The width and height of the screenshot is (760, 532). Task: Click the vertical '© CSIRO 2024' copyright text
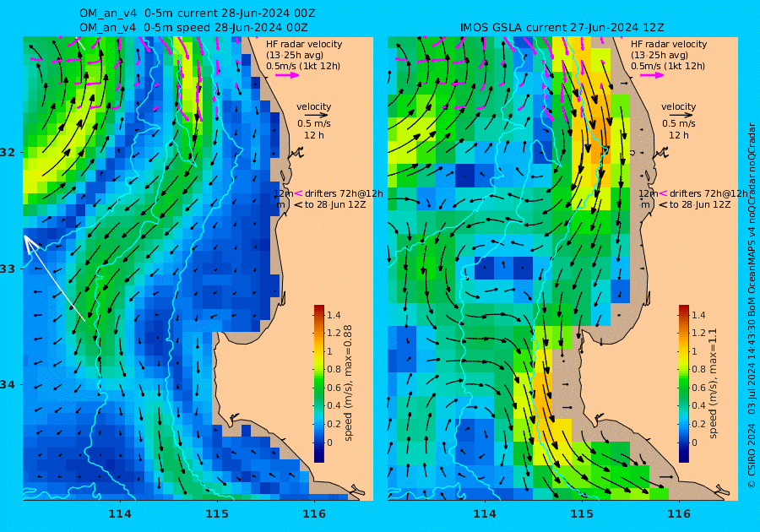point(752,456)
